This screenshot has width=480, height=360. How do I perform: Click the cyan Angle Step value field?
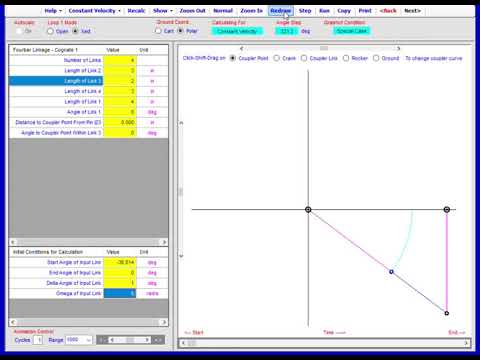(x=286, y=31)
